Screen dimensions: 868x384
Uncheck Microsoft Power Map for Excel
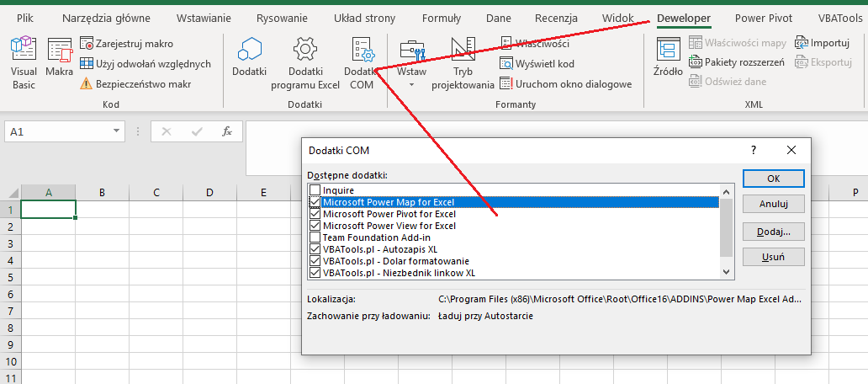(315, 202)
